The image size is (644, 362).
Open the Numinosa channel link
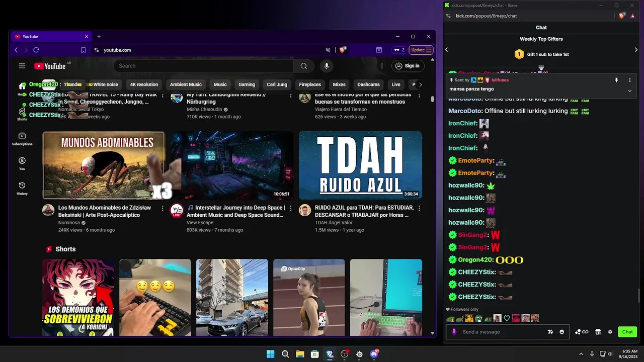coord(69,223)
